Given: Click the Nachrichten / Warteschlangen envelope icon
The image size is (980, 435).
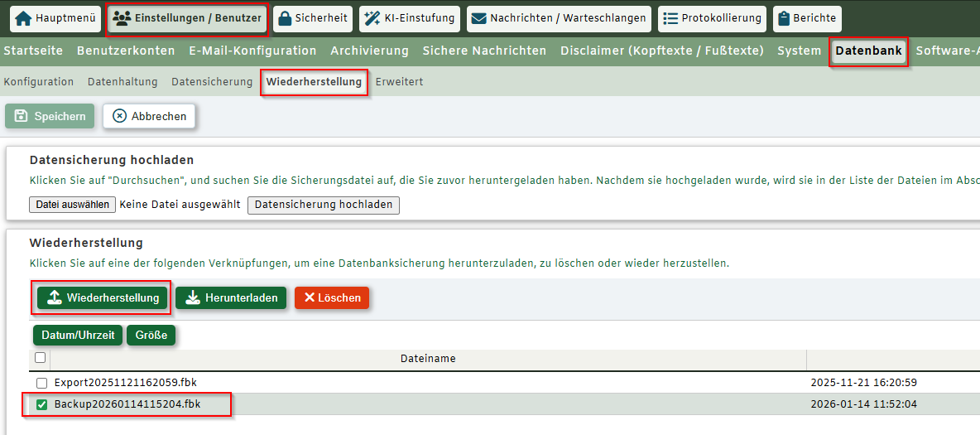Looking at the screenshot, I should [478, 18].
